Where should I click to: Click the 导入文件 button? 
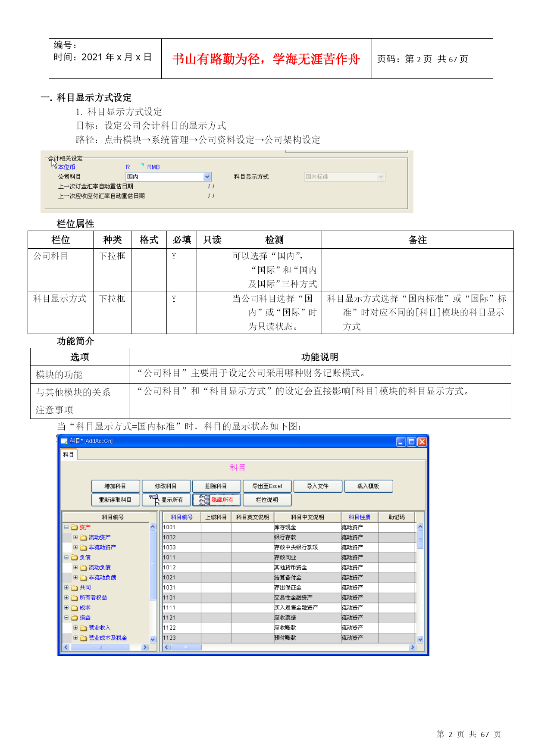[318, 486]
